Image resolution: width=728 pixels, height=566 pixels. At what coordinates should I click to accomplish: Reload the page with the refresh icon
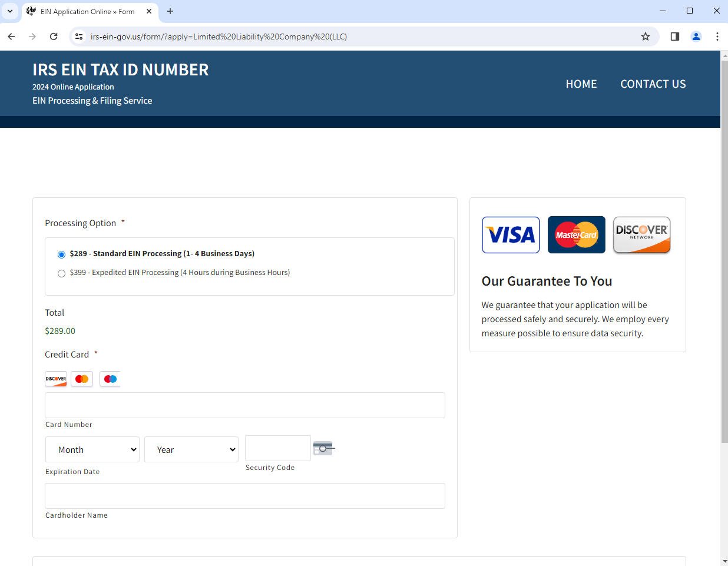tap(54, 37)
